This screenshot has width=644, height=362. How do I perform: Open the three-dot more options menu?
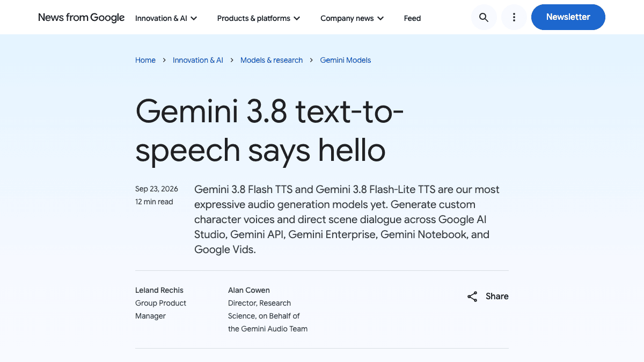pyautogui.click(x=514, y=17)
